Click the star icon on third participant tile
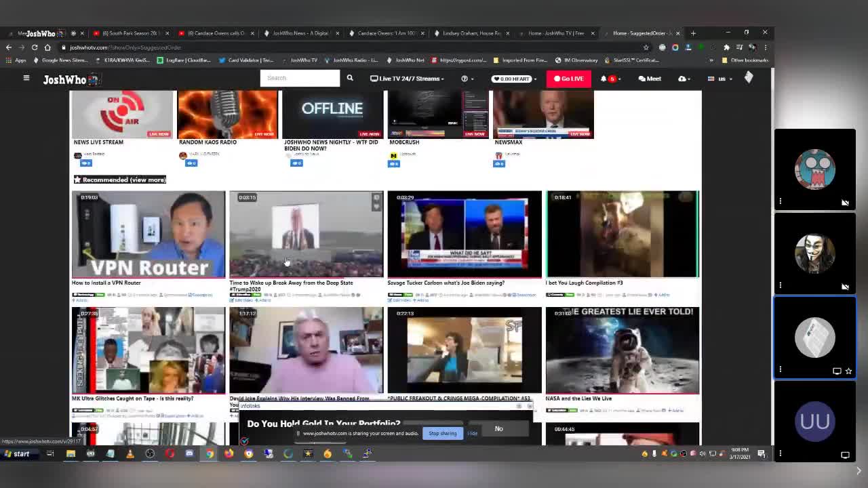 pyautogui.click(x=848, y=371)
